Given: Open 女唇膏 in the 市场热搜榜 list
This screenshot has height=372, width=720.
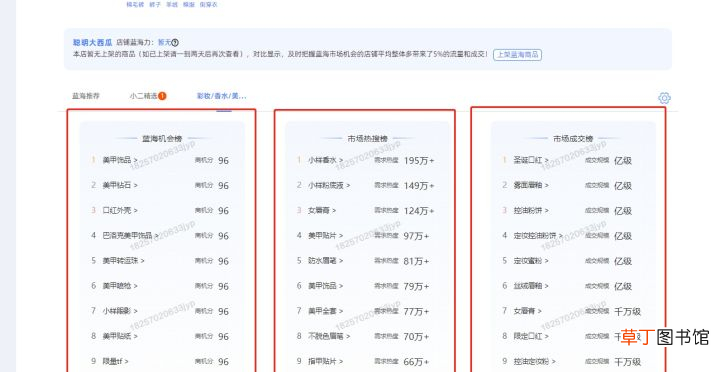Looking at the screenshot, I should pyautogui.click(x=322, y=210).
